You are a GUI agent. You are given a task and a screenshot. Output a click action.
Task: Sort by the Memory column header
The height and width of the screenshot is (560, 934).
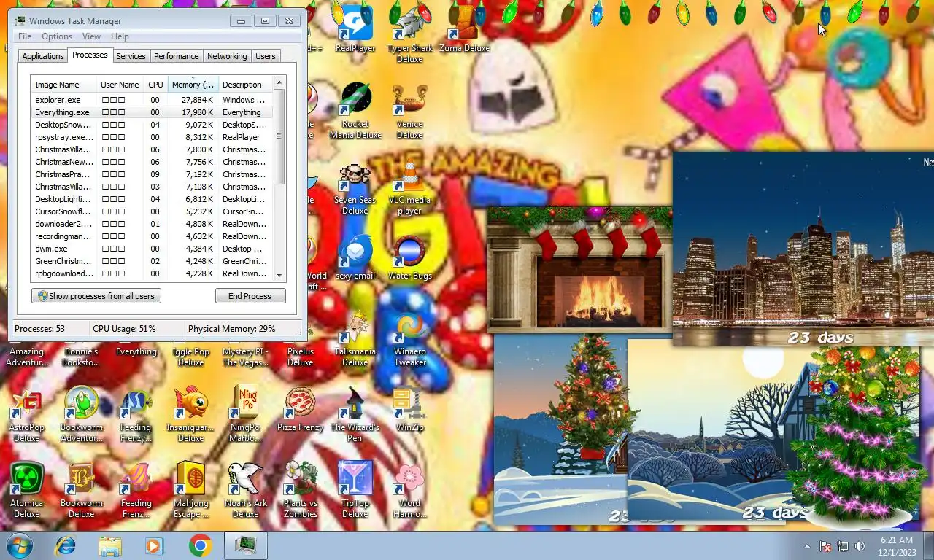pos(193,85)
